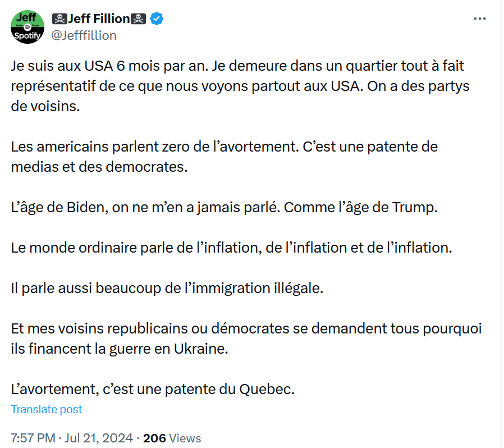
Task: Click the blue verified checkmark badge
Action: click(x=157, y=19)
